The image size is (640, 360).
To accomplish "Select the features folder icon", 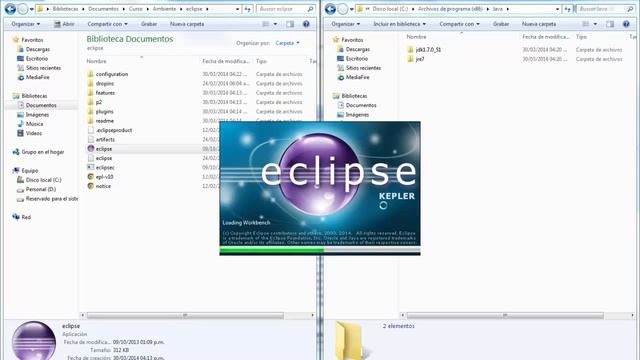I will coord(91,93).
